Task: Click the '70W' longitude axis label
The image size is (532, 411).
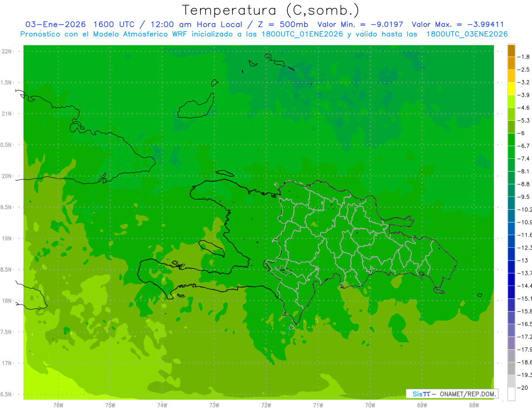Action: click(x=370, y=405)
